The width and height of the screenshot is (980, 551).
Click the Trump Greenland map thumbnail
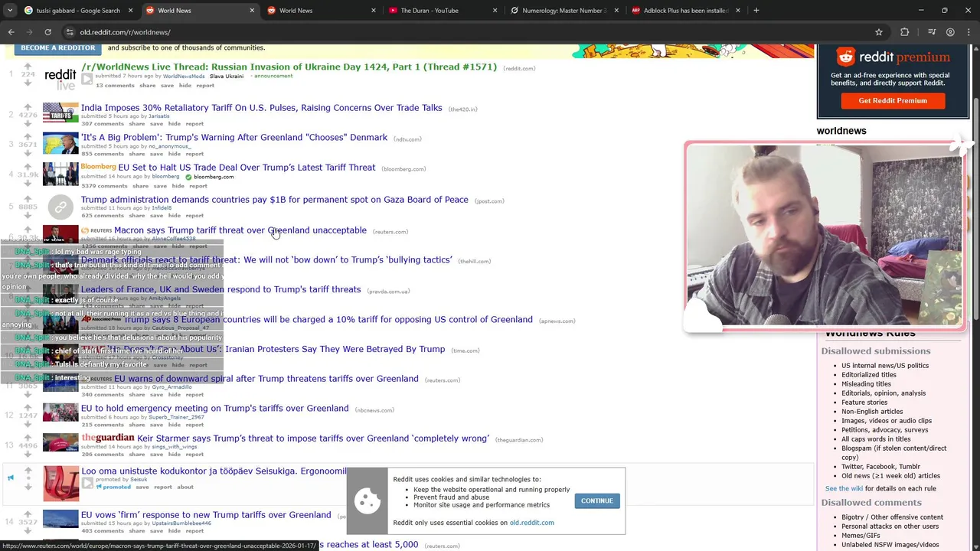pyautogui.click(x=60, y=143)
